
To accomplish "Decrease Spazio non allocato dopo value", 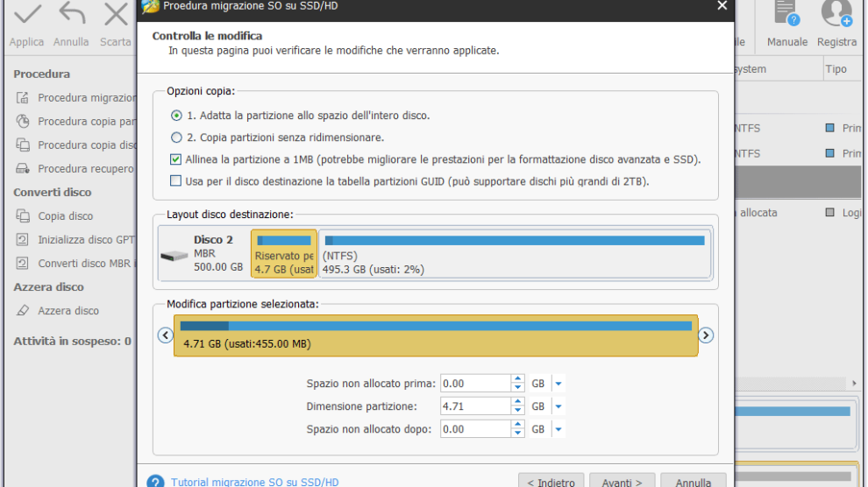I will coord(517,433).
